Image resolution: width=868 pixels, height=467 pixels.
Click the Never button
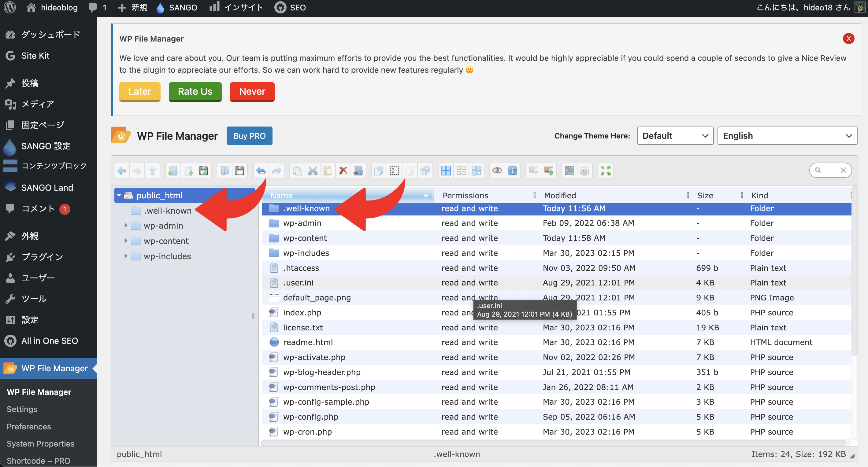tap(252, 91)
